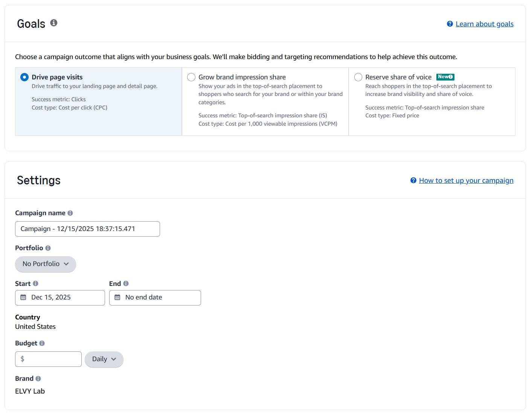Select the Drive page visits goal

24,77
